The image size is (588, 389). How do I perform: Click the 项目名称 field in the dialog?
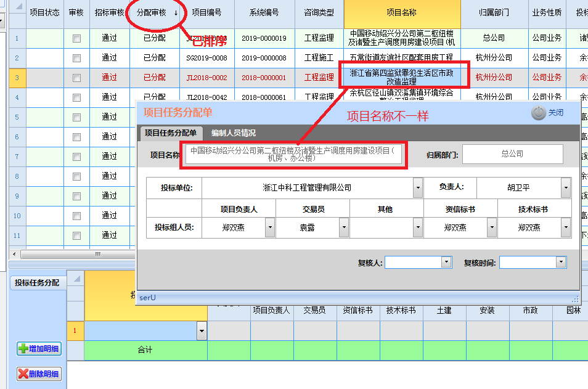coord(293,154)
